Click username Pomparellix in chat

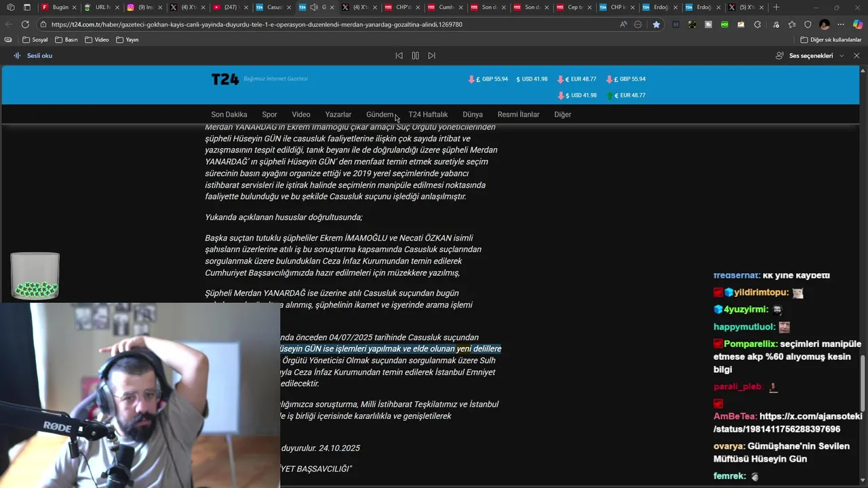(x=750, y=344)
